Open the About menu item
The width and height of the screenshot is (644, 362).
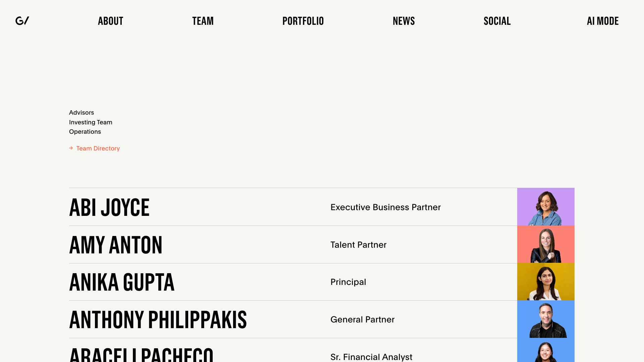(x=110, y=21)
